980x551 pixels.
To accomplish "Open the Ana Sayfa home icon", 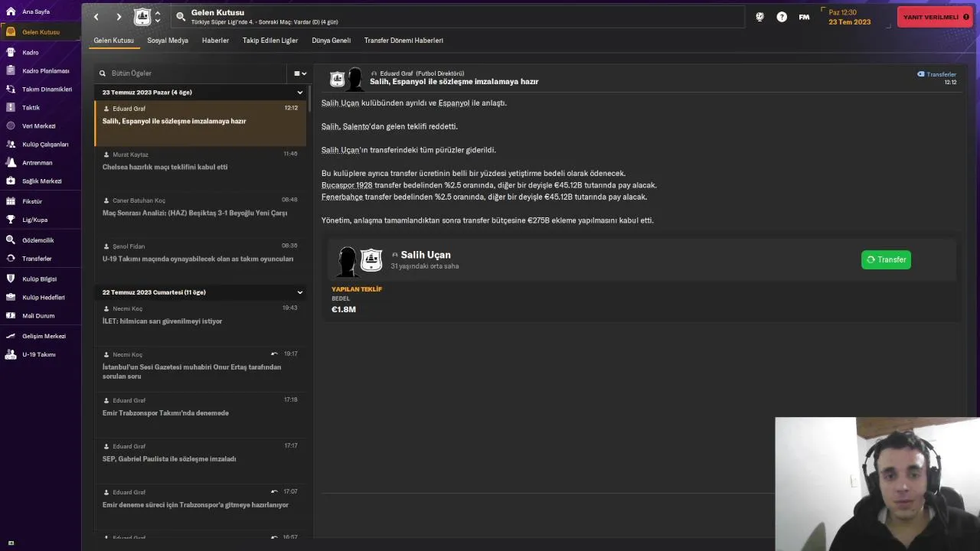I will [x=11, y=12].
